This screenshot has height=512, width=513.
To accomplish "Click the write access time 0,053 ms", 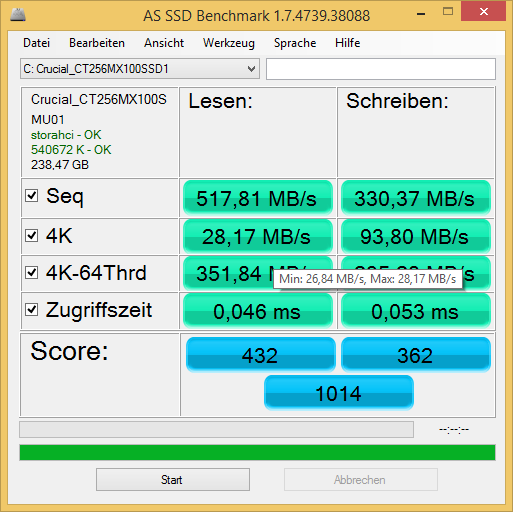I will coord(416,311).
